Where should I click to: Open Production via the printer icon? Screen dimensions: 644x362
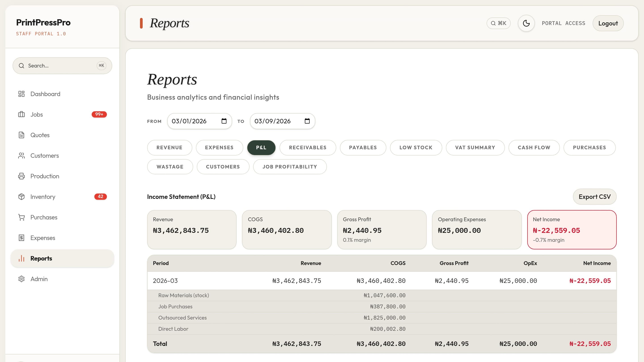[x=21, y=176]
